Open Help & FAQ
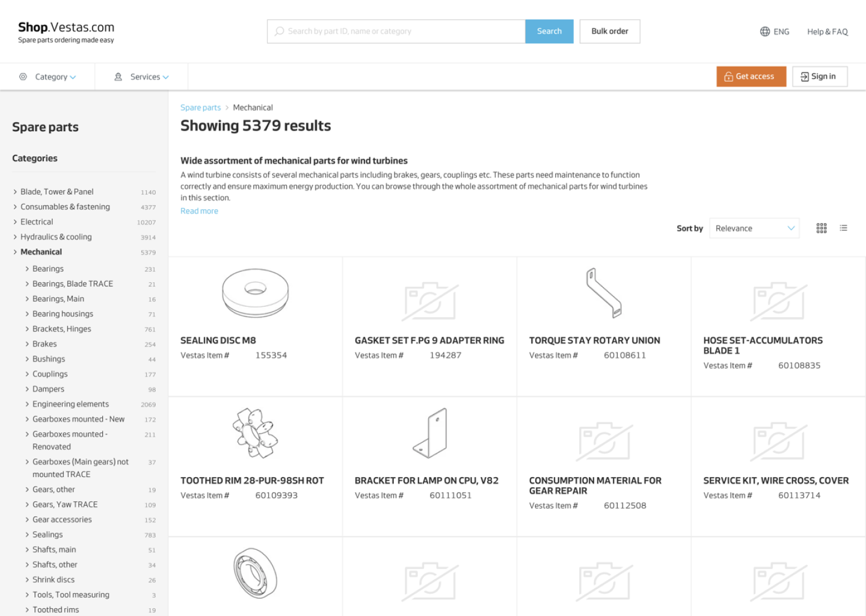This screenshot has width=866, height=616. click(828, 31)
